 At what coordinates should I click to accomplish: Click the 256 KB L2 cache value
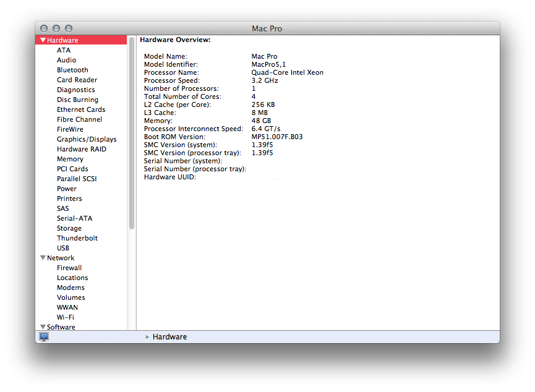coord(263,104)
